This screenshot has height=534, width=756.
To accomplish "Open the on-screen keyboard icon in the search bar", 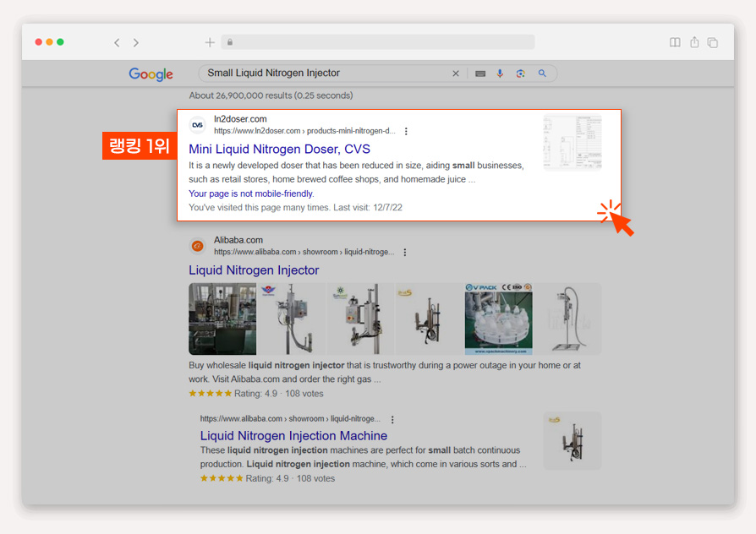I will click(x=480, y=74).
